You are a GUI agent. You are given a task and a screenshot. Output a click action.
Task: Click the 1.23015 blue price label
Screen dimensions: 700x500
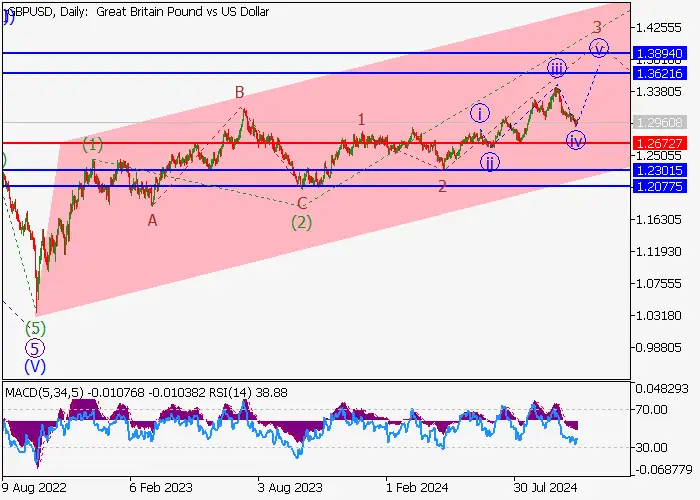(660, 170)
